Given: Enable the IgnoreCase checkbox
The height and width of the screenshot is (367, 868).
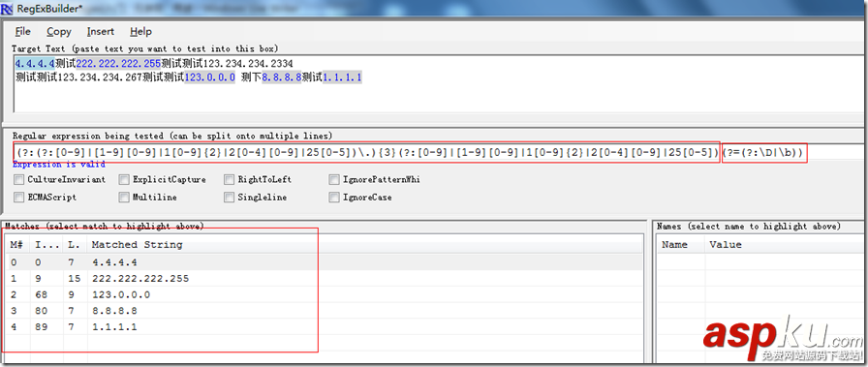Looking at the screenshot, I should pos(334,198).
